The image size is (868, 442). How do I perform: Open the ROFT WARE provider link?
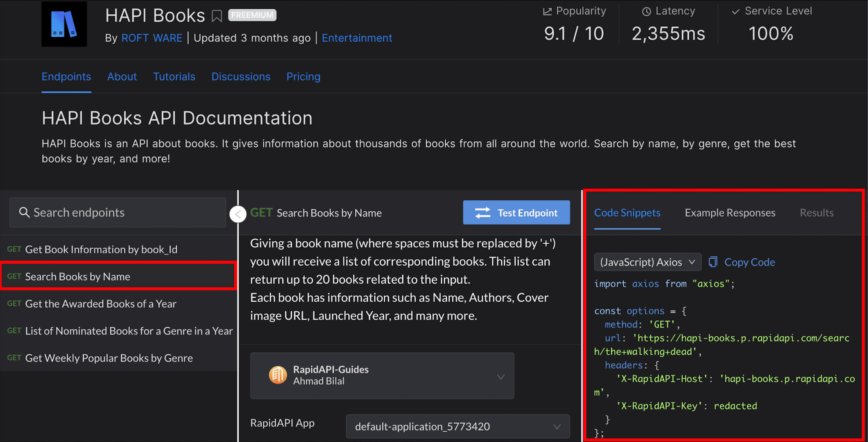[152, 38]
